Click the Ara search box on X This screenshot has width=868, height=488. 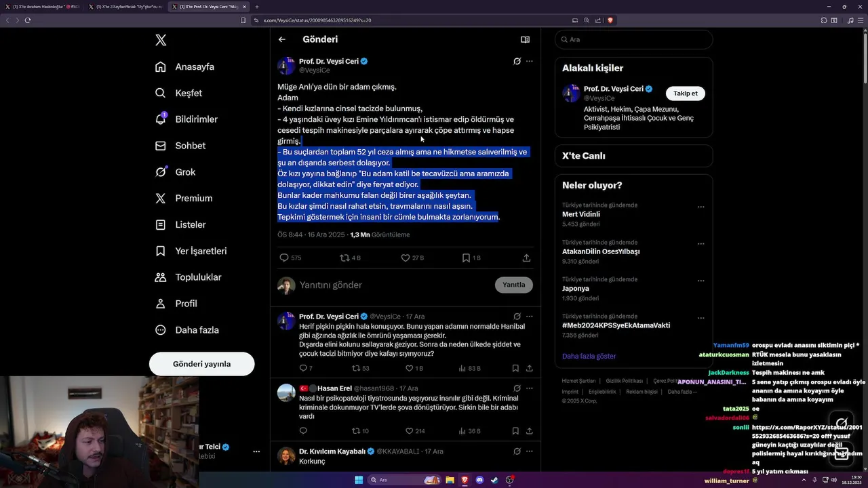coord(633,39)
